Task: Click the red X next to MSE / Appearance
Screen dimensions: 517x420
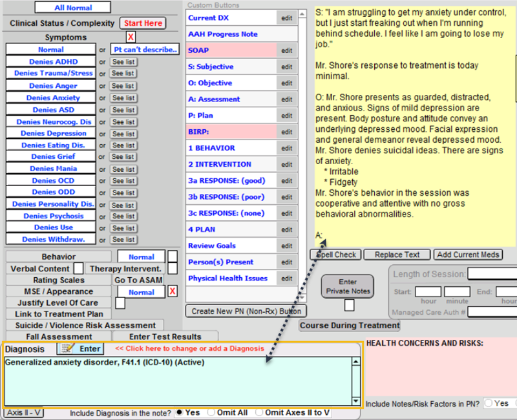Action: coord(173,292)
